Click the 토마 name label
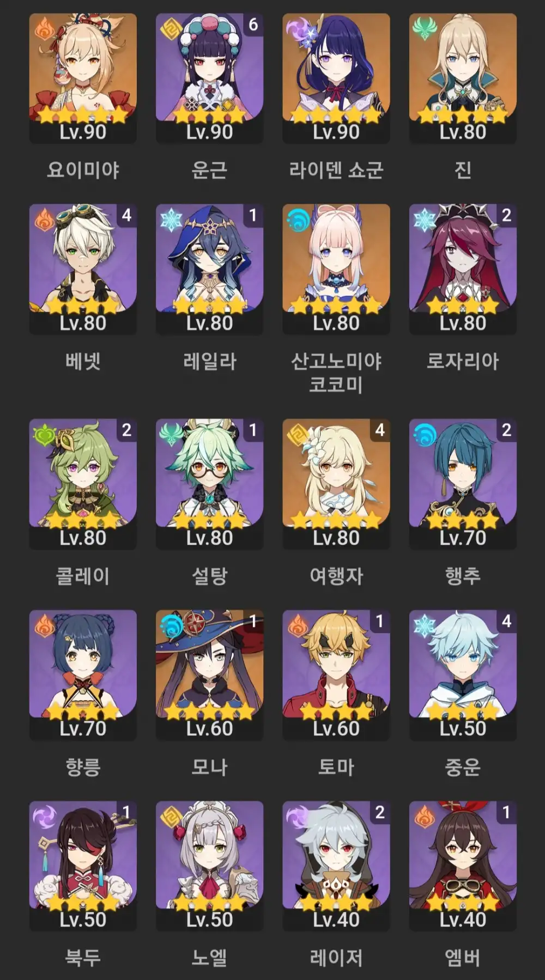This screenshot has height=980, width=545. 336,766
